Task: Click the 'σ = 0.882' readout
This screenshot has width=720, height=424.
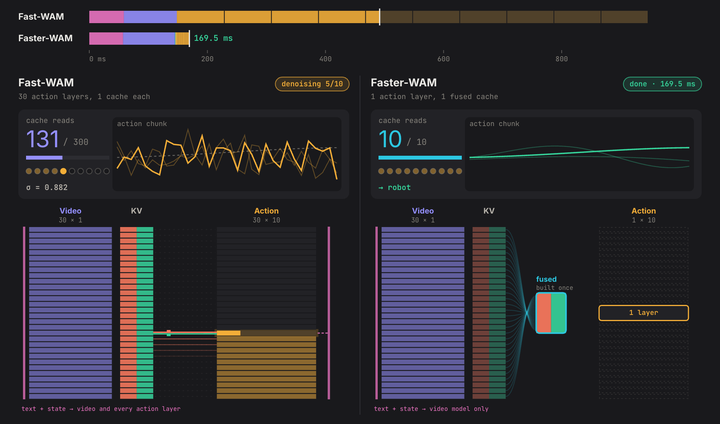Action: [46, 187]
